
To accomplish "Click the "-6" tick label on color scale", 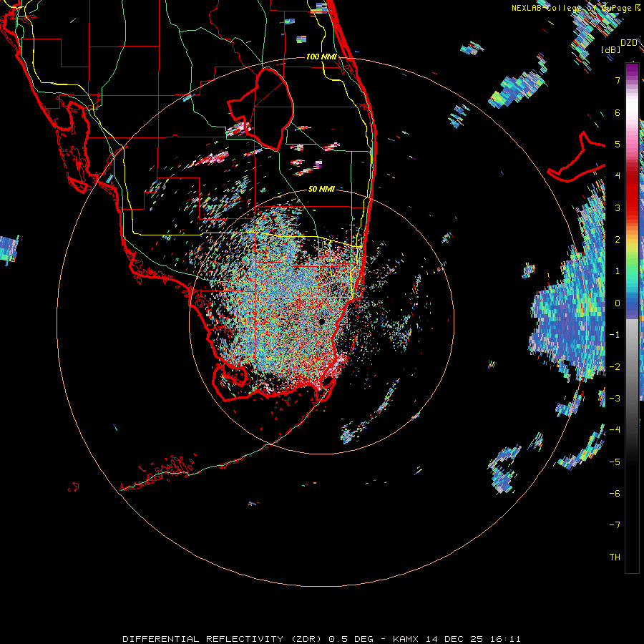I will [x=615, y=494].
